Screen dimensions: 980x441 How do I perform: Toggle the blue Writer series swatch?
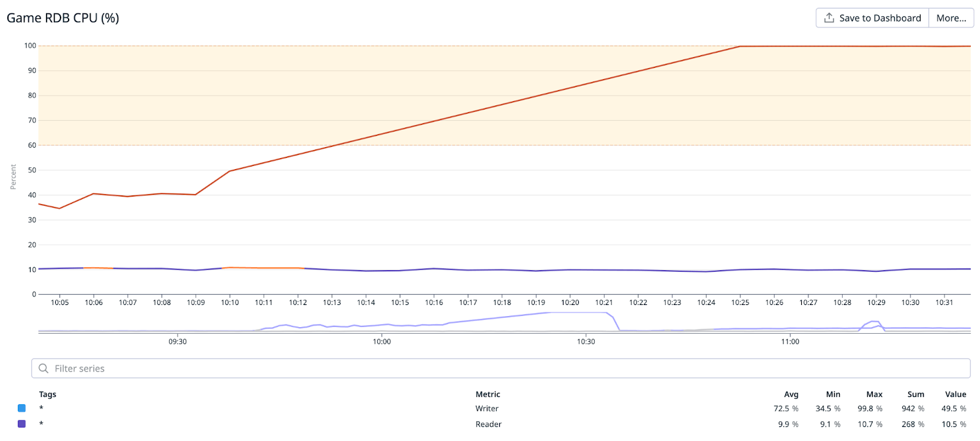[x=22, y=408]
